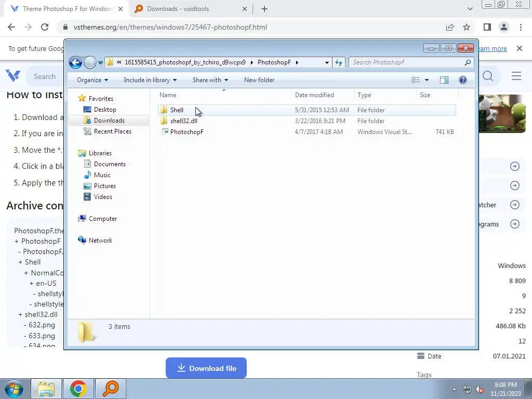This screenshot has height=399, width=532.
Task: Click muted volume tray icon
Action: [x=480, y=390]
